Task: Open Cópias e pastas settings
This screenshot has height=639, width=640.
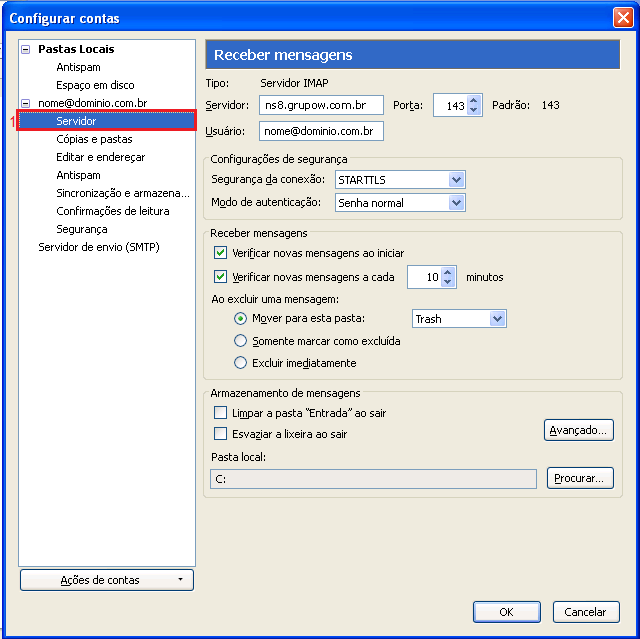Action: coord(94,139)
